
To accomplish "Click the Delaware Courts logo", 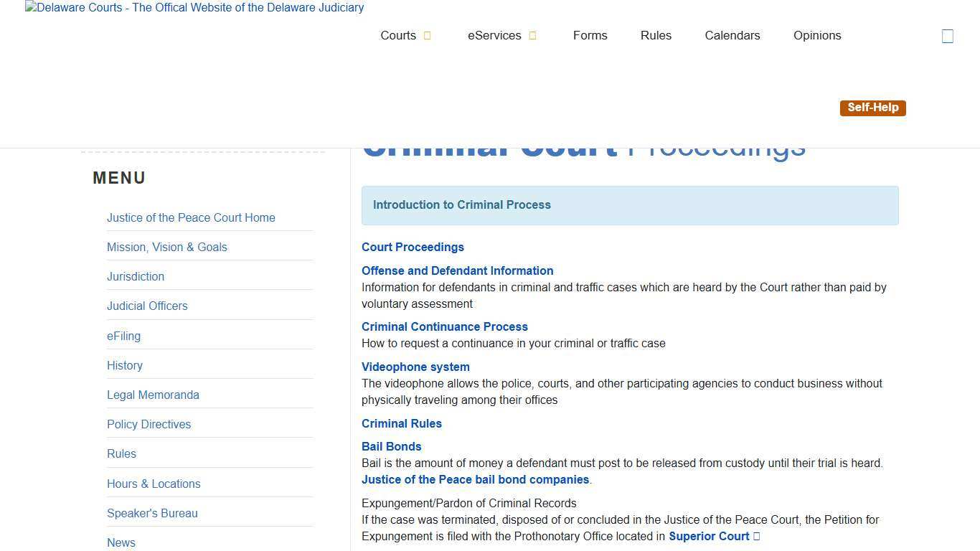I will (194, 8).
